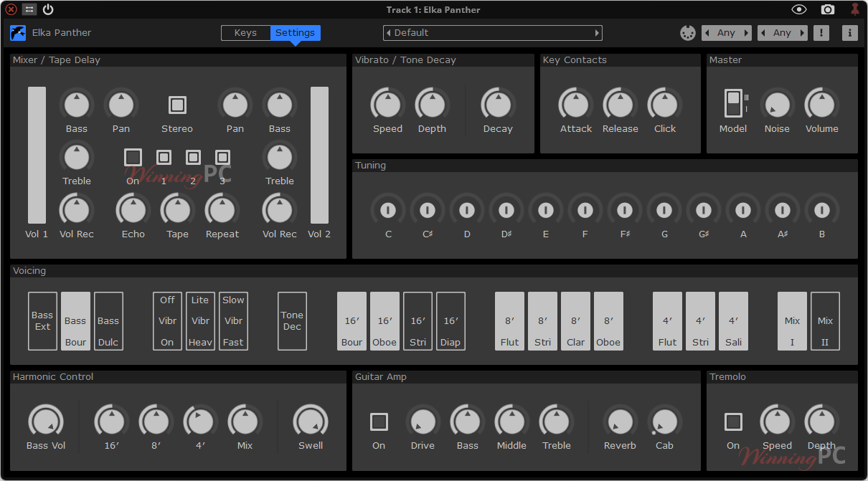868x481 pixels.
Task: Toggle the Off/On Vibr rocker tab
Action: click(167, 321)
